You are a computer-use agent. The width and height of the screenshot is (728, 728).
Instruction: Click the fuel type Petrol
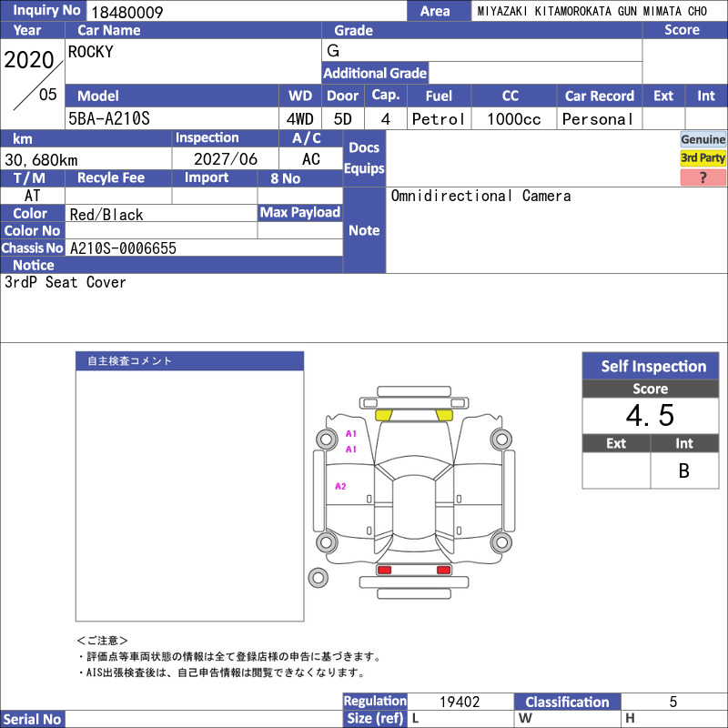pos(439,119)
